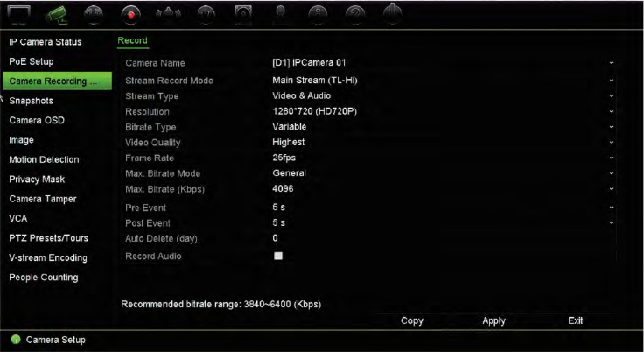Viewport: 644px width, 352px height.
Task: Click the General bitrate mode value
Action: [x=289, y=173]
